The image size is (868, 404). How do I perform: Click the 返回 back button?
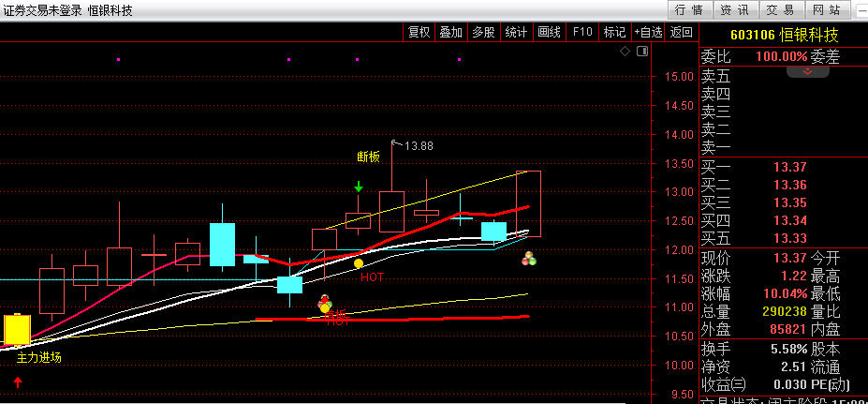pyautogui.click(x=681, y=32)
